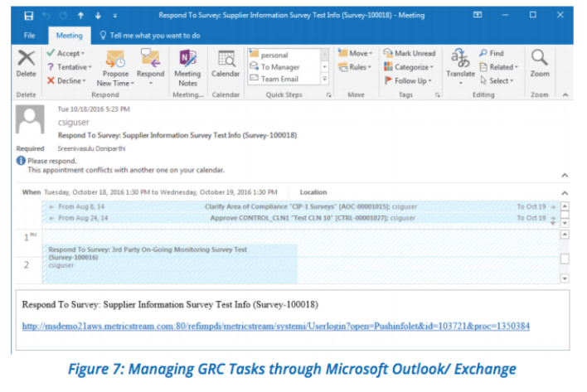This screenshot has height=392, width=587.
Task: Click the 3rd Party On-Going Monitoring Survey appointment
Action: point(170,264)
